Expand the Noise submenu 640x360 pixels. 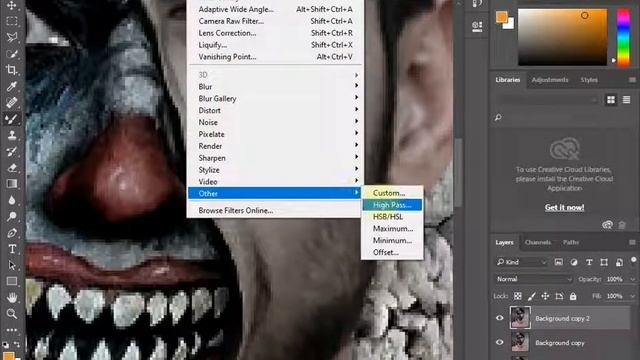pyautogui.click(x=275, y=122)
